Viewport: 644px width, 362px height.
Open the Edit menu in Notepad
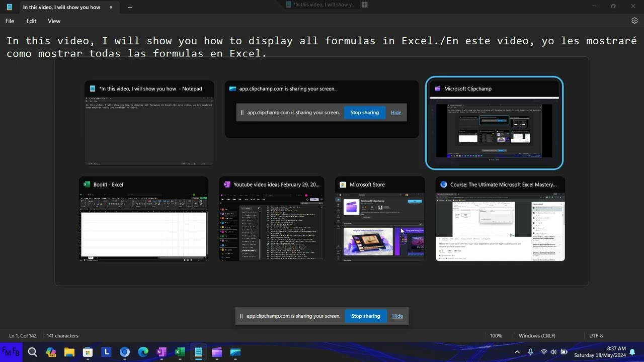(x=31, y=21)
